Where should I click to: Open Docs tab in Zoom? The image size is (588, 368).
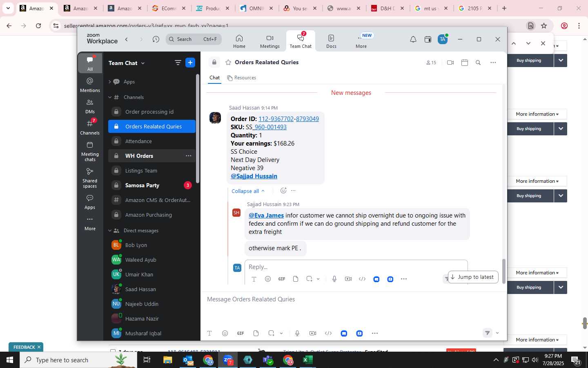[331, 41]
